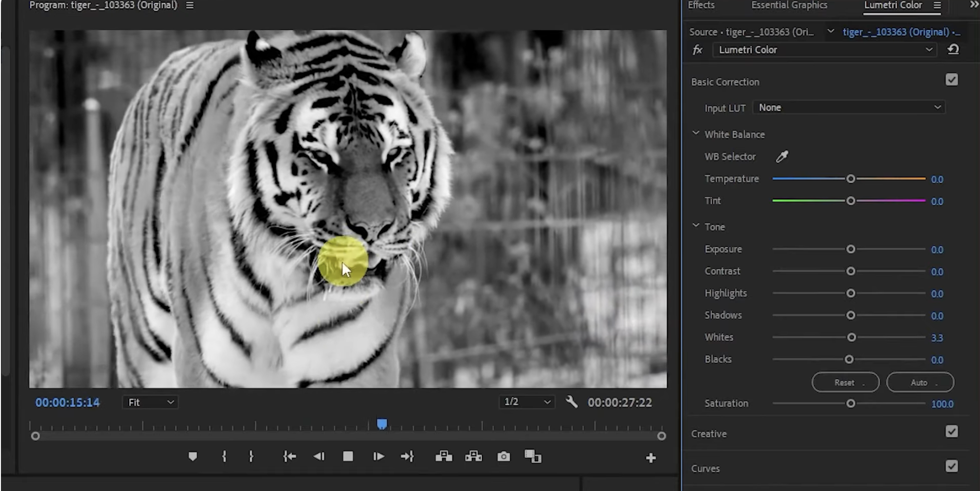
Task: Click the Mark In icon
Action: tap(224, 457)
